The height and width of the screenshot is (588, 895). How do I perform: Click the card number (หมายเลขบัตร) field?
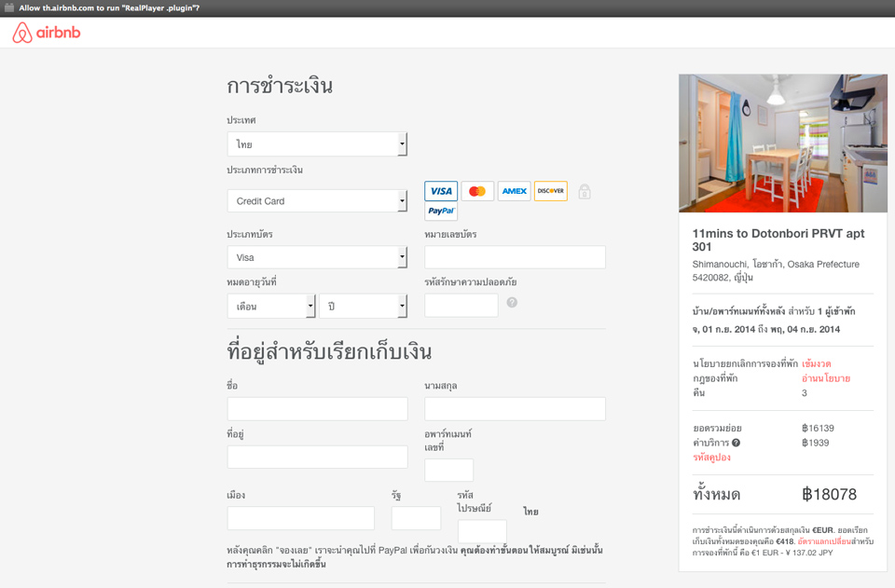[515, 257]
